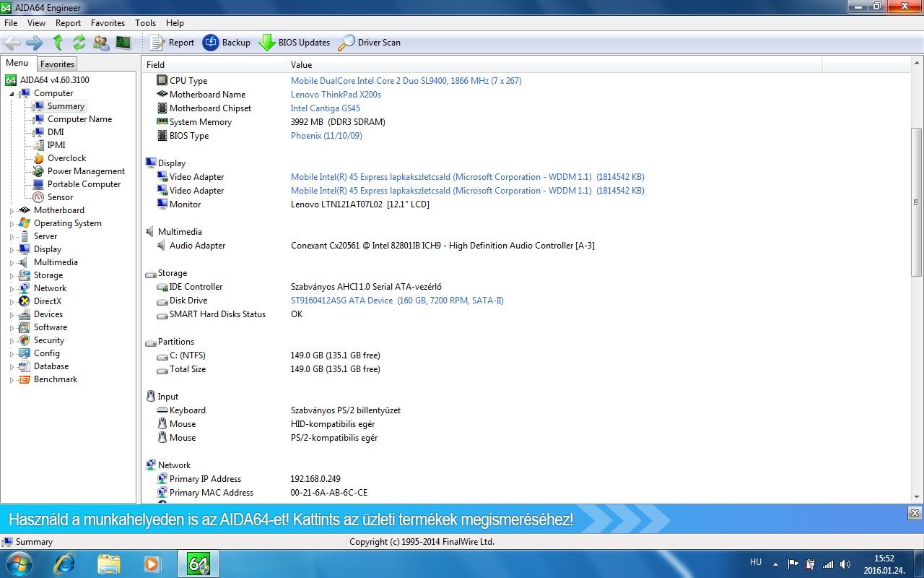Click the Refresh toolbar icon
This screenshot has width=924, height=578.
click(x=79, y=43)
